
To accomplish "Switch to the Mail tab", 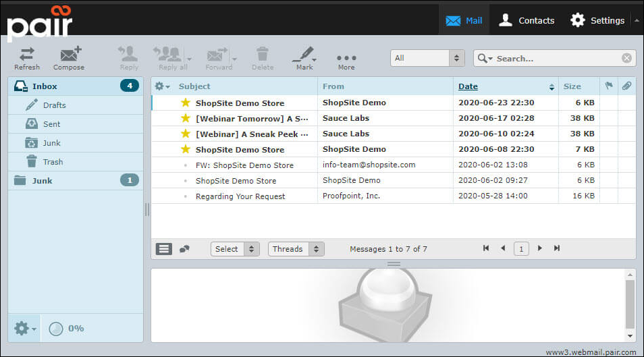I will point(464,20).
